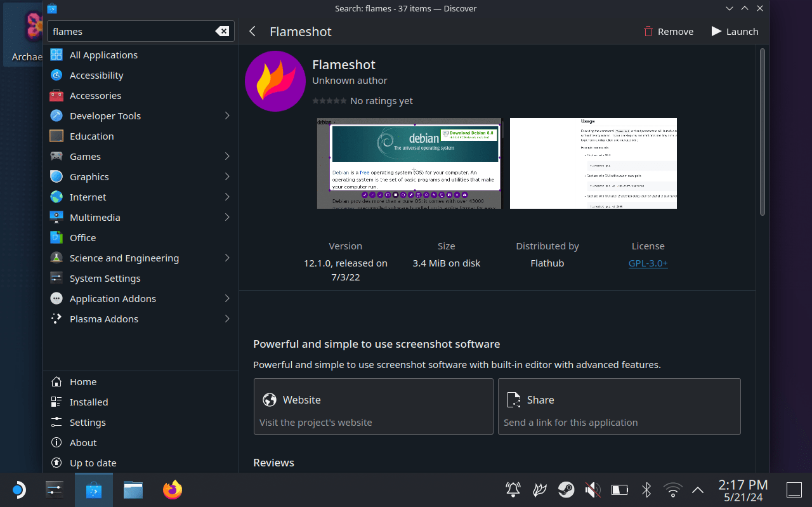Viewport: 812px width, 507px height.
Task: Open the file manager from the taskbar
Action: 133,489
